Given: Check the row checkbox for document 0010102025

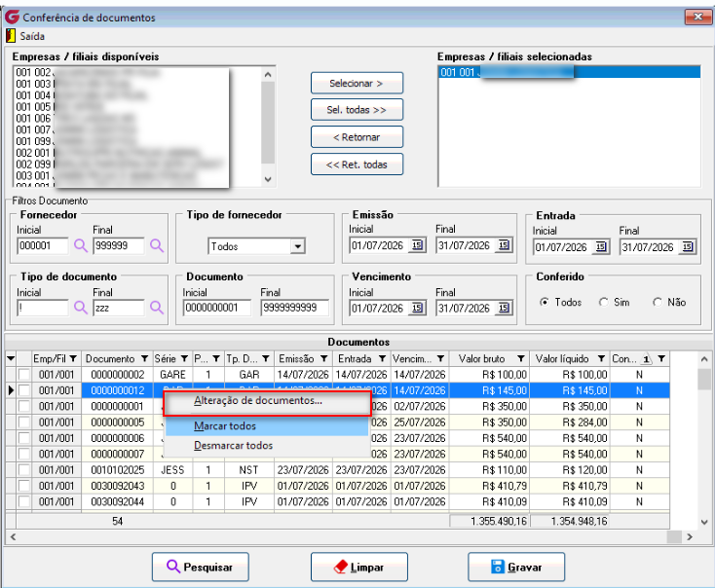Looking at the screenshot, I should (24, 470).
